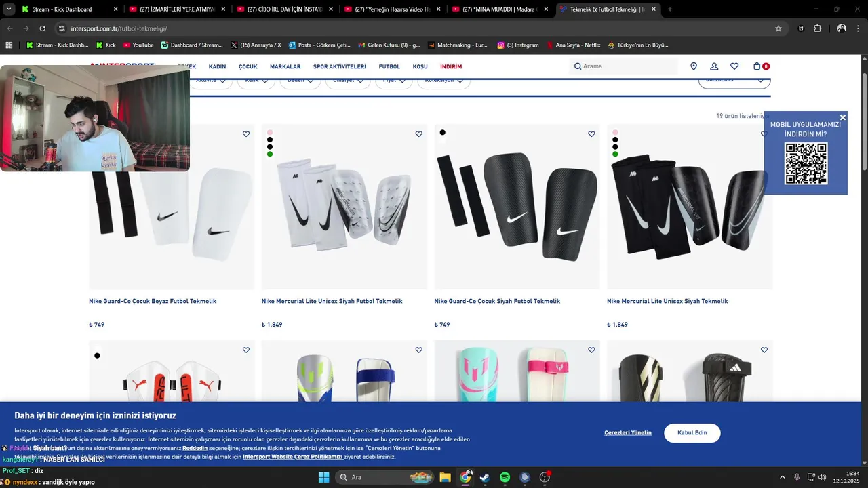868x488 pixels.
Task: Show hidden system tray icons
Action: (783, 477)
